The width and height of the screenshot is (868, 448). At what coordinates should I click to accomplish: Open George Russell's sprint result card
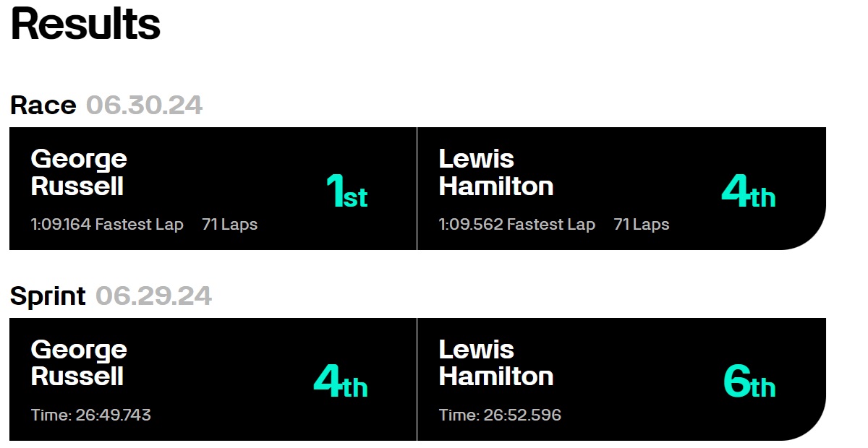pos(213,379)
